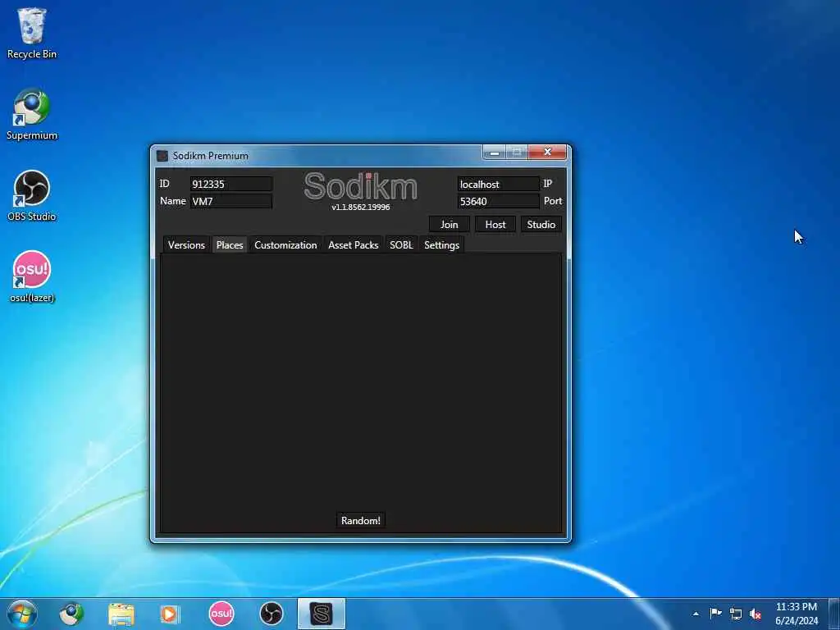
Task: Open the Asset Packs tab
Action: pos(353,244)
